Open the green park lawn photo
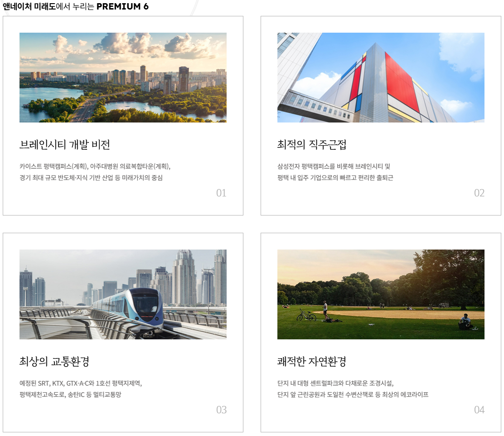The height and width of the screenshot is (436, 504). (381, 294)
